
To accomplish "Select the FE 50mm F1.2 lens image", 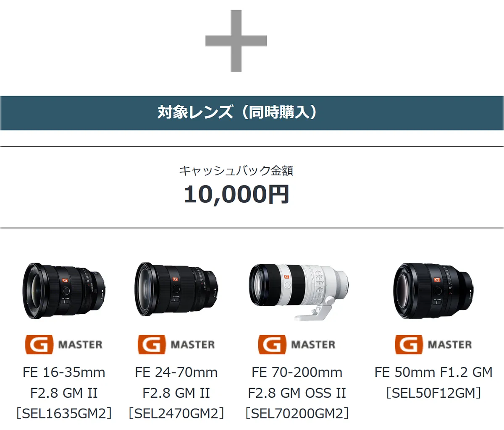I will click(x=433, y=290).
